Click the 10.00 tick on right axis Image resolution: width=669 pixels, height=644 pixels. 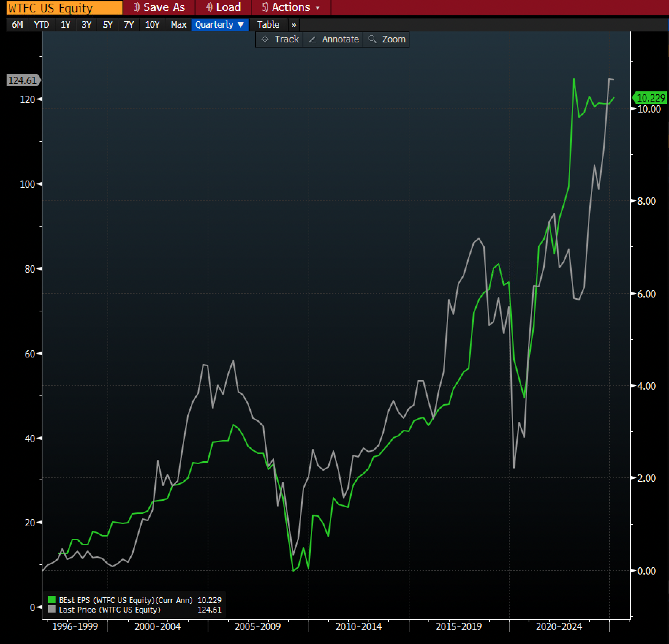[x=649, y=109]
